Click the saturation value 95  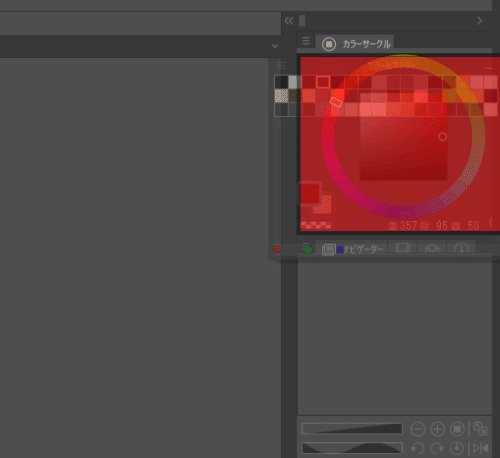pyautogui.click(x=442, y=226)
